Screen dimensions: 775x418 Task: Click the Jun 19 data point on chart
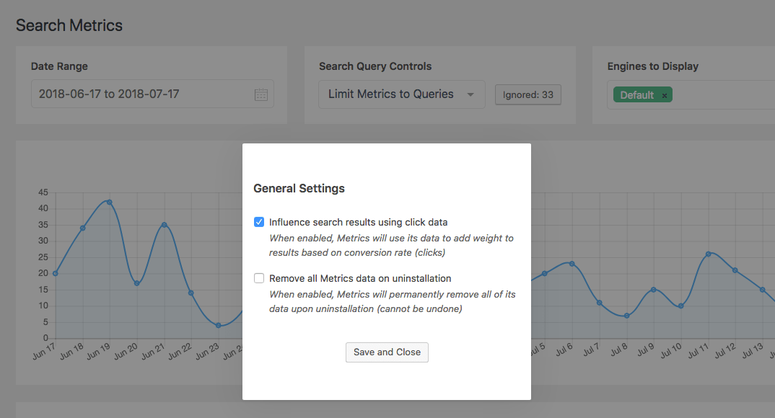point(109,202)
